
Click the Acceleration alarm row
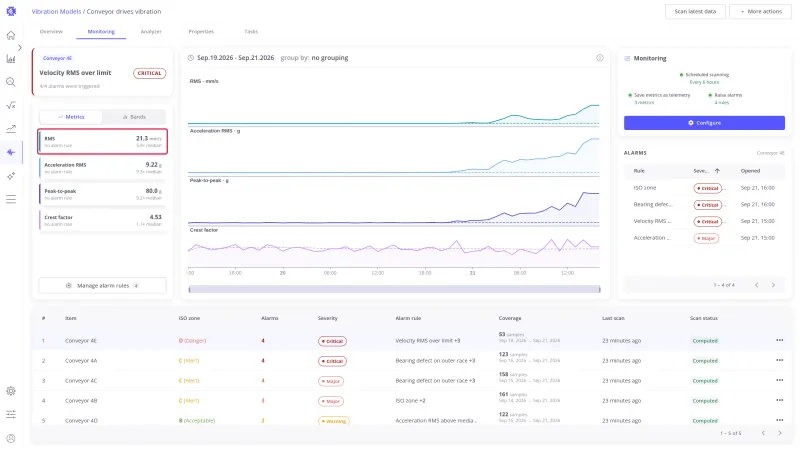[704, 238]
